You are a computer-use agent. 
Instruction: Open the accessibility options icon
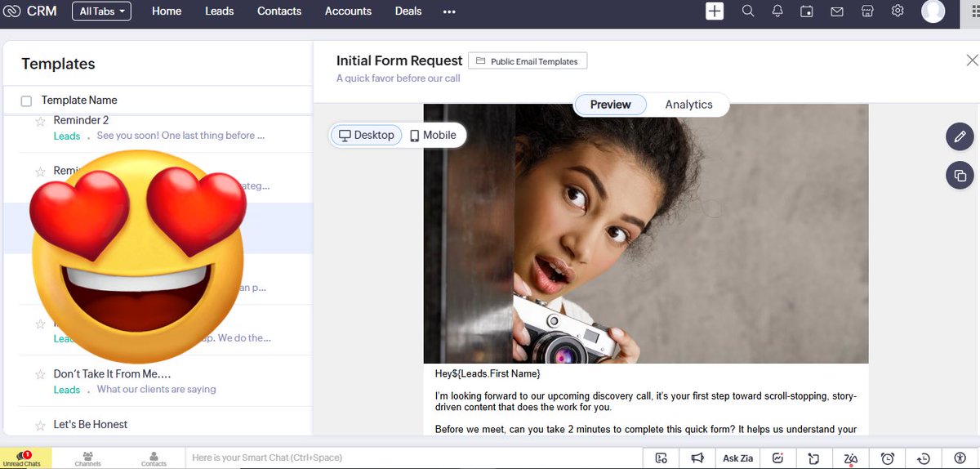coord(960,458)
